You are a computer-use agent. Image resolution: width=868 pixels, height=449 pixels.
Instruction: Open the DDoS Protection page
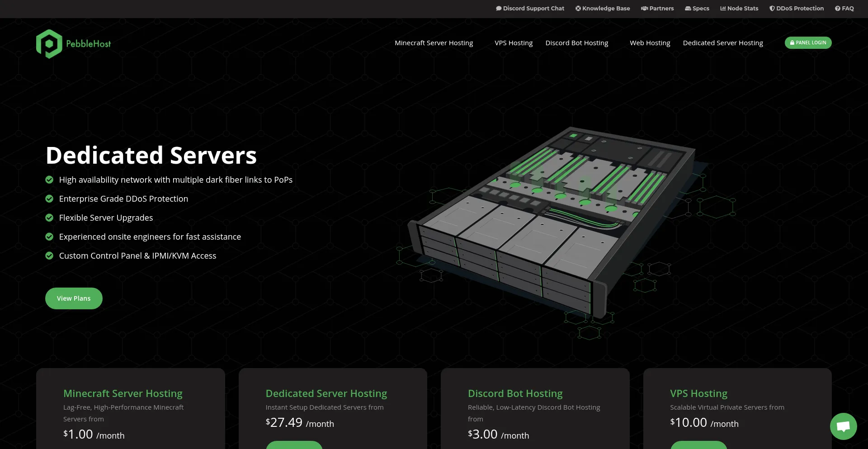(x=797, y=9)
